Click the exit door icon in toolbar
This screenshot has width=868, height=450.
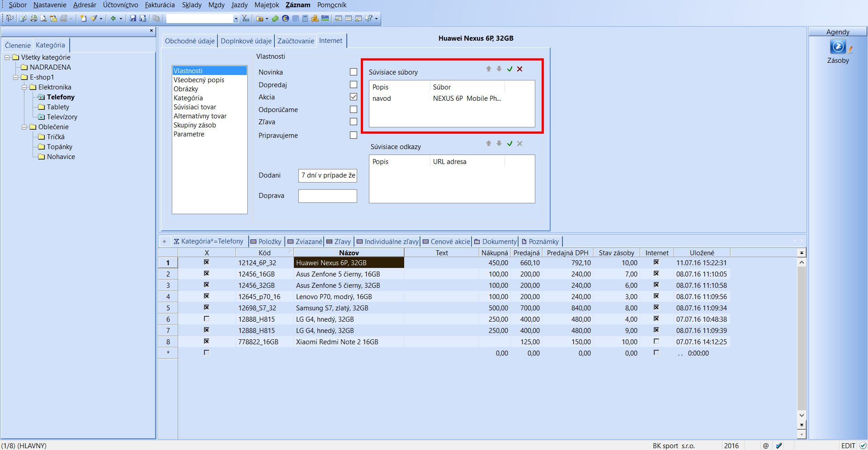click(9, 18)
